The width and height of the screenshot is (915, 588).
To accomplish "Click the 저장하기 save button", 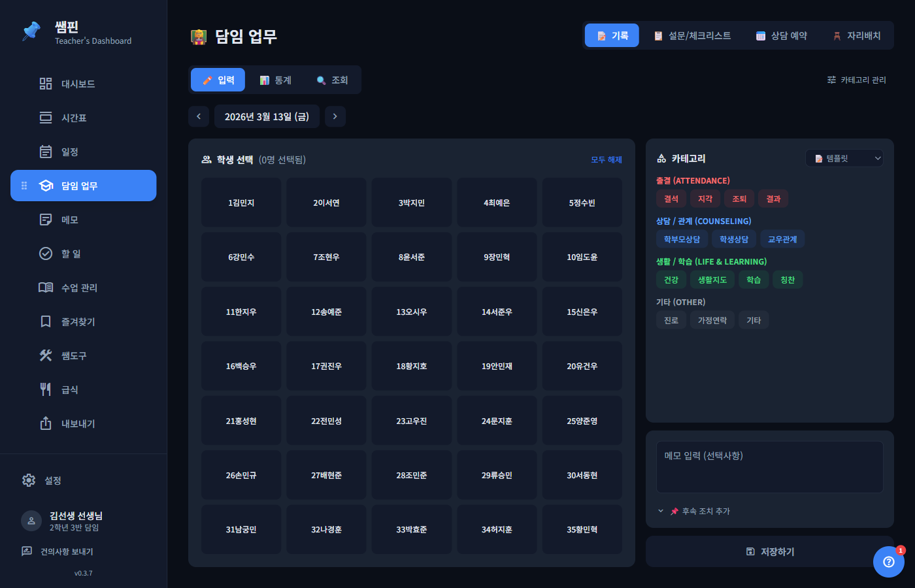I will pyautogui.click(x=769, y=551).
